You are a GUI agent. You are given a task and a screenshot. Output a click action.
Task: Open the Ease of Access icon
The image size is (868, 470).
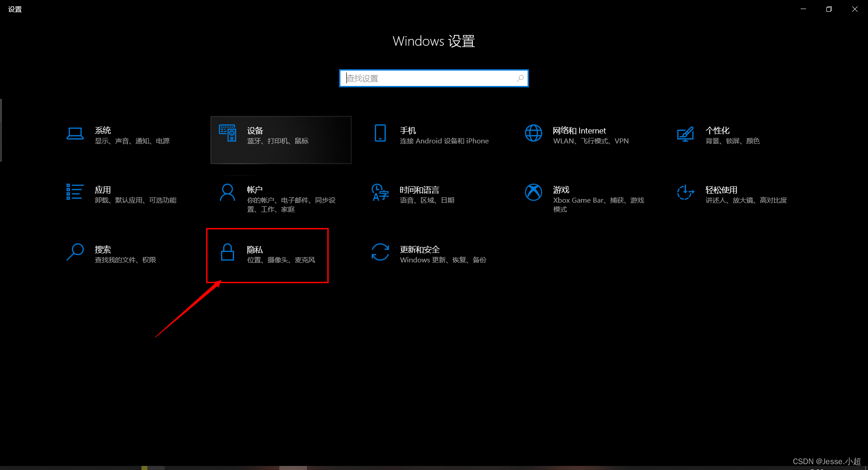tap(685, 192)
